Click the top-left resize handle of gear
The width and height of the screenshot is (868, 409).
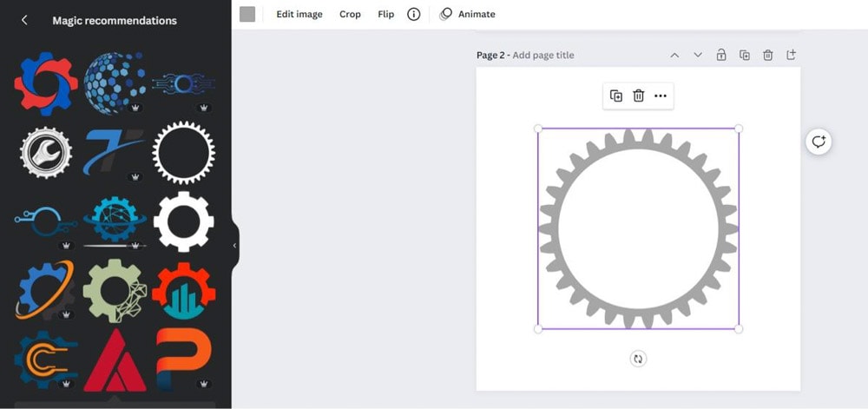(x=538, y=129)
